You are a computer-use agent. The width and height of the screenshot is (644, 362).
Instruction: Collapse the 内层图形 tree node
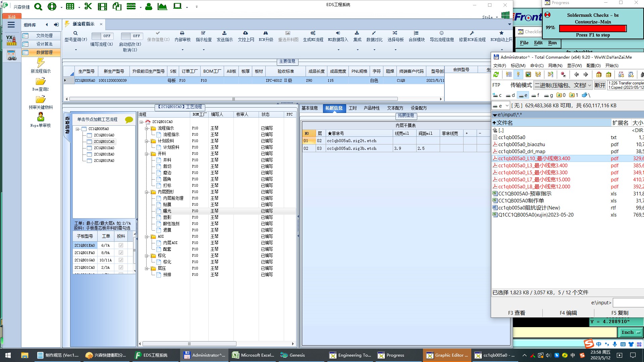pos(147,192)
